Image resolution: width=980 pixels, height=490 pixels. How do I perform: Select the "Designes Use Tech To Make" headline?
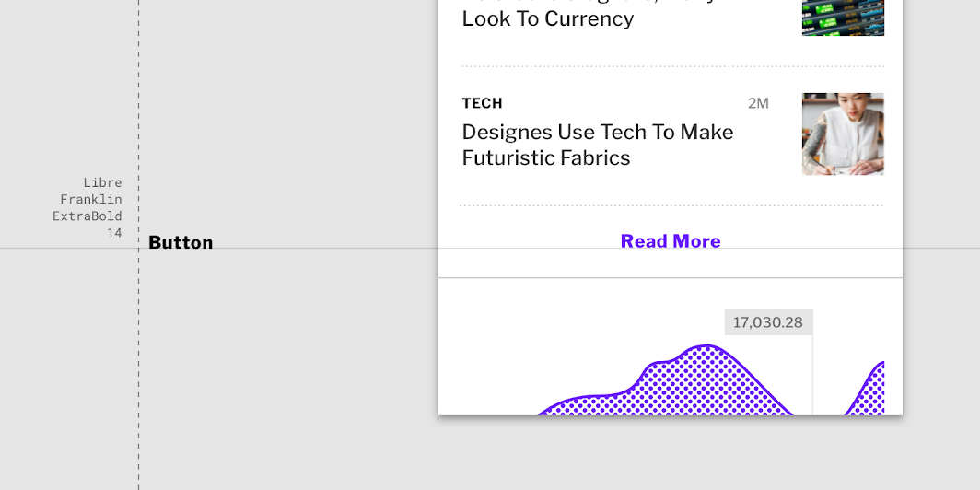tap(598, 133)
